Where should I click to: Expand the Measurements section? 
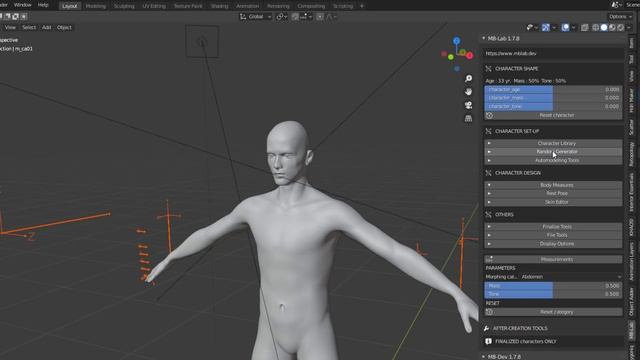(x=553, y=259)
